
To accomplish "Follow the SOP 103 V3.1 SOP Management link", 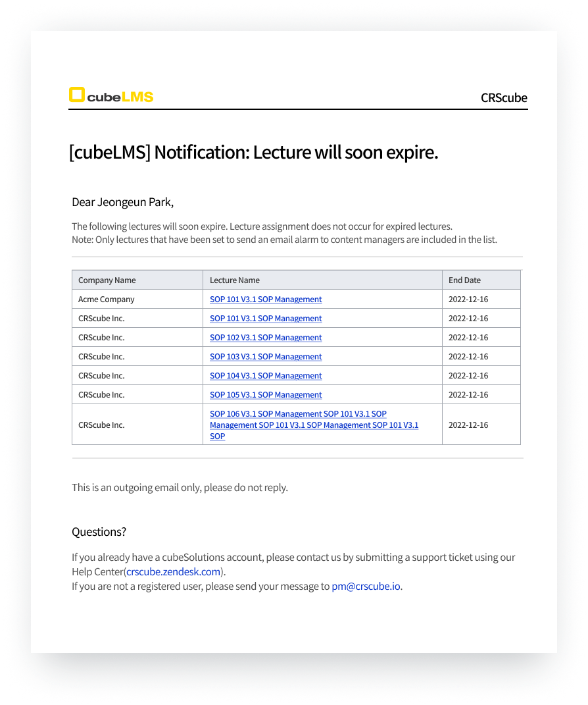I will coord(266,357).
